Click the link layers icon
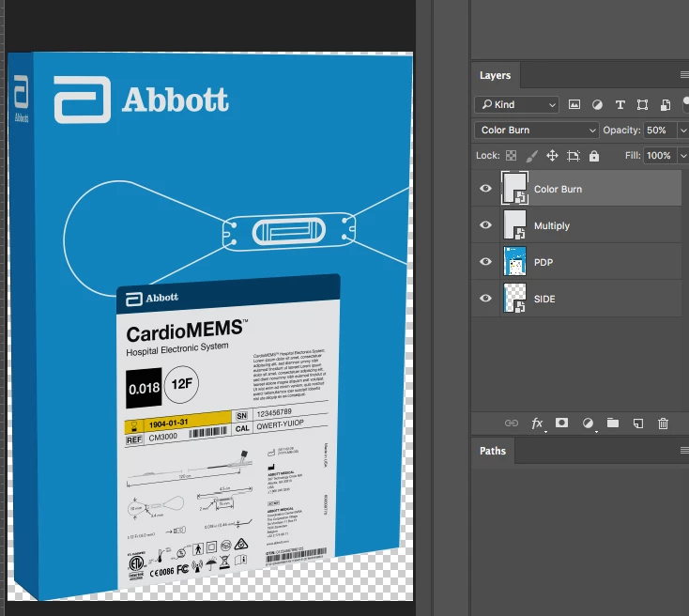The image size is (689, 616). 511,423
